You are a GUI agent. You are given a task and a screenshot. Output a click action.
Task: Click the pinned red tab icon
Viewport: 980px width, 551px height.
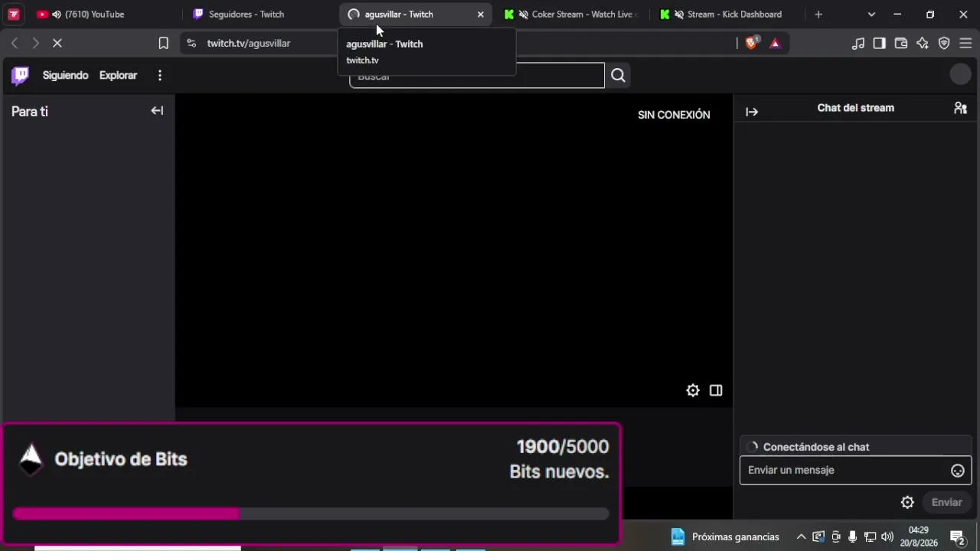tap(13, 14)
